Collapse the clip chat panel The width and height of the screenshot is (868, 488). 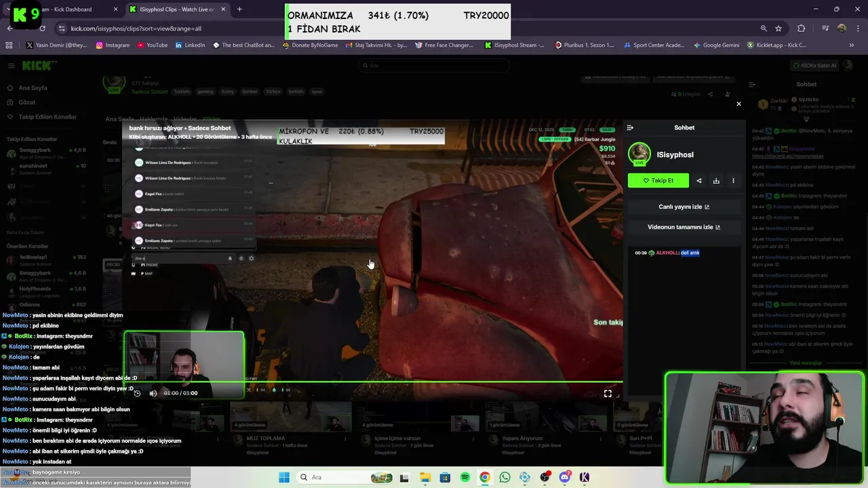pyautogui.click(x=630, y=127)
